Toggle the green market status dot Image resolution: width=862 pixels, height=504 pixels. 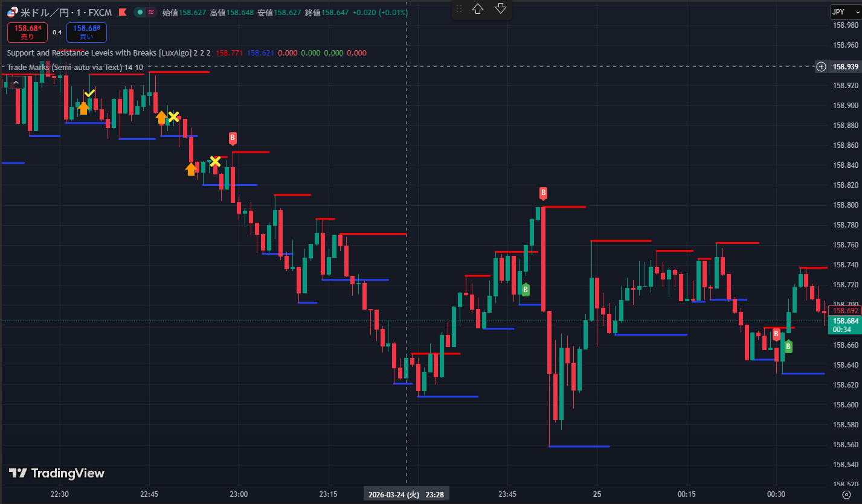tap(140, 12)
